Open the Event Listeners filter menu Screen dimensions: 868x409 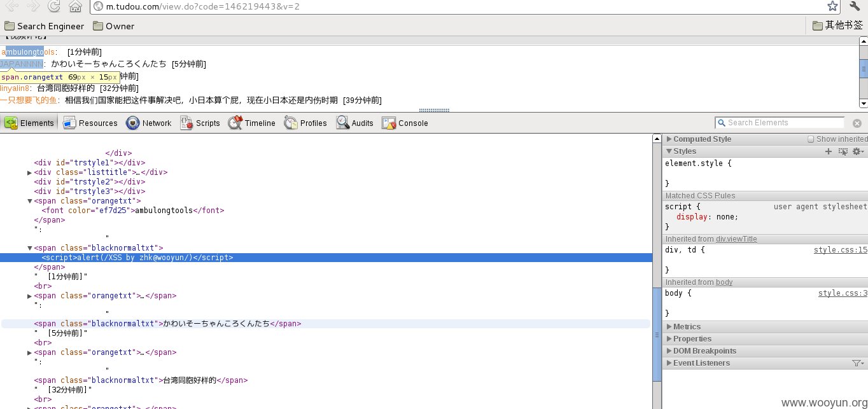pos(858,363)
